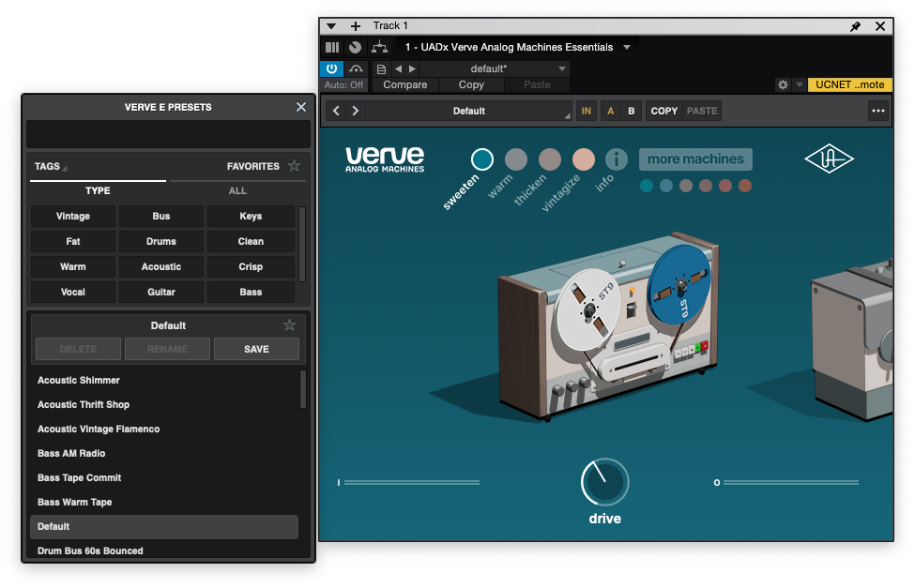Close the Verve E Presets panel
Viewport: 915px width, 588px height.
[301, 107]
